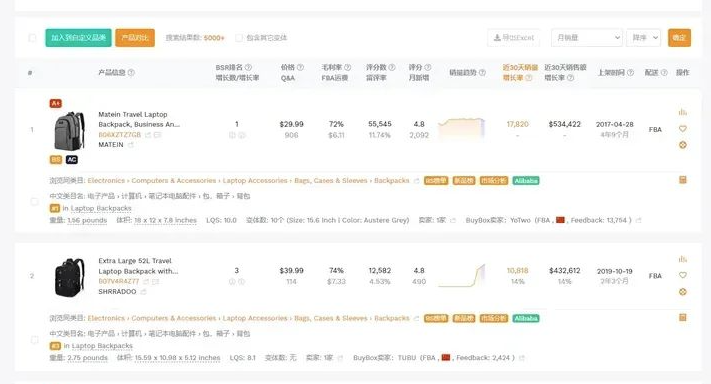The image size is (711, 384).
Task: Click the AC badge under Matein image
Action: tap(72, 160)
